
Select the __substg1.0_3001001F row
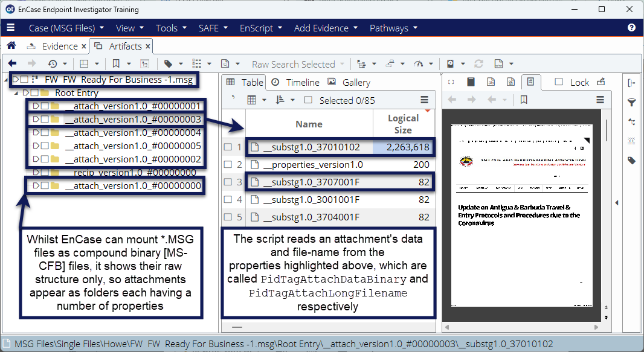(x=329, y=199)
